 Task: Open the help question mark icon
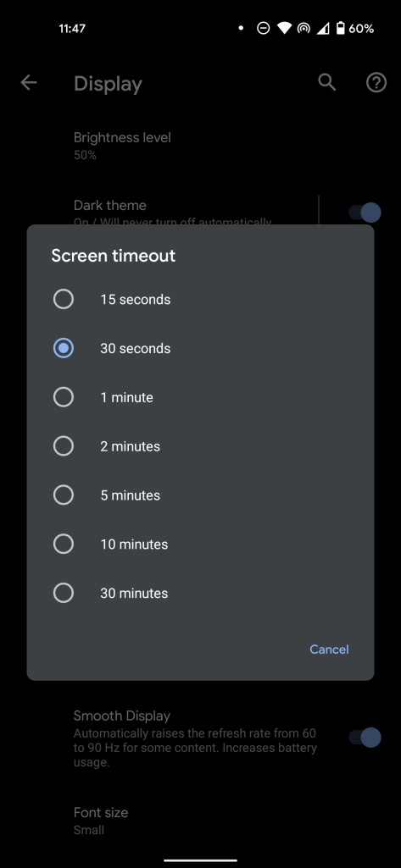[376, 83]
